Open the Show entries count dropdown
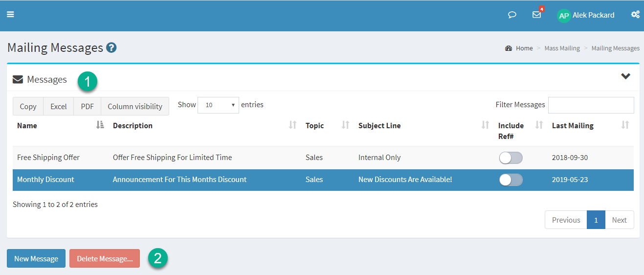644x275 pixels. coord(218,105)
